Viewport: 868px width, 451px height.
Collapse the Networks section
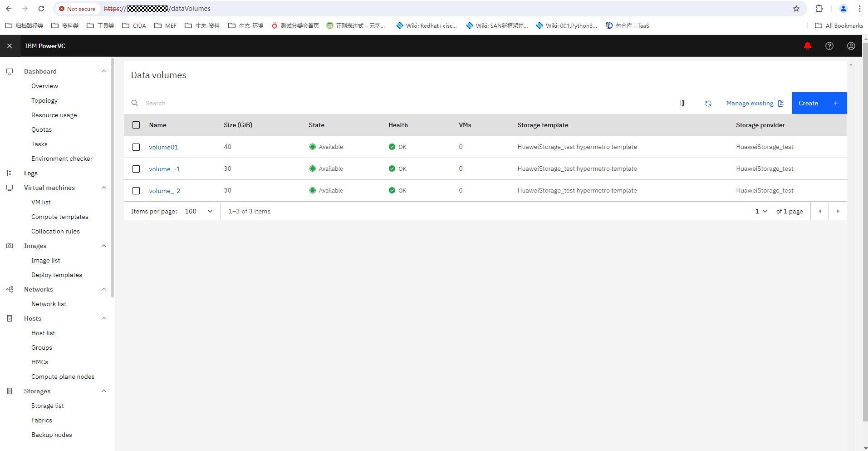click(x=104, y=289)
